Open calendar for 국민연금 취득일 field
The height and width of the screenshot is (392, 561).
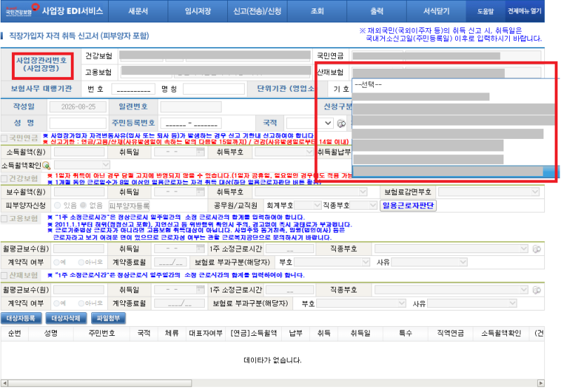click(x=201, y=152)
